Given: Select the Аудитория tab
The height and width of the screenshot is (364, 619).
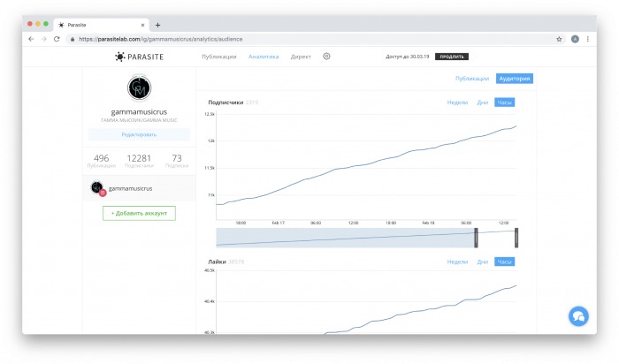Looking at the screenshot, I should (514, 79).
